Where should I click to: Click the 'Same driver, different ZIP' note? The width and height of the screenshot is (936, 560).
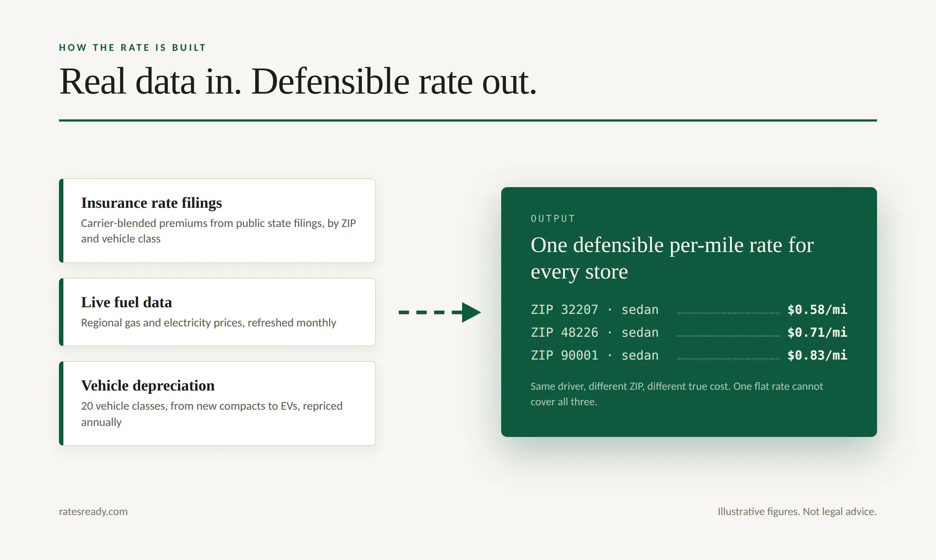click(677, 394)
